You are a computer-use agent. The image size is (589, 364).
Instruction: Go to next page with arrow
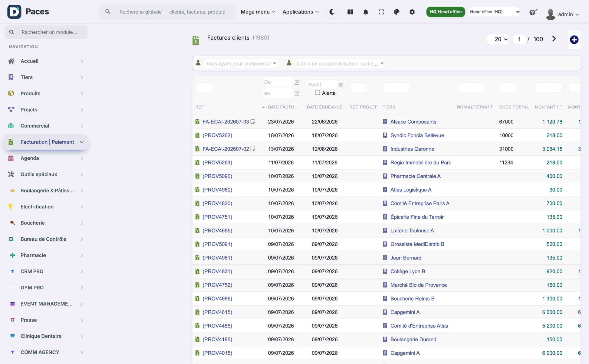554,39
